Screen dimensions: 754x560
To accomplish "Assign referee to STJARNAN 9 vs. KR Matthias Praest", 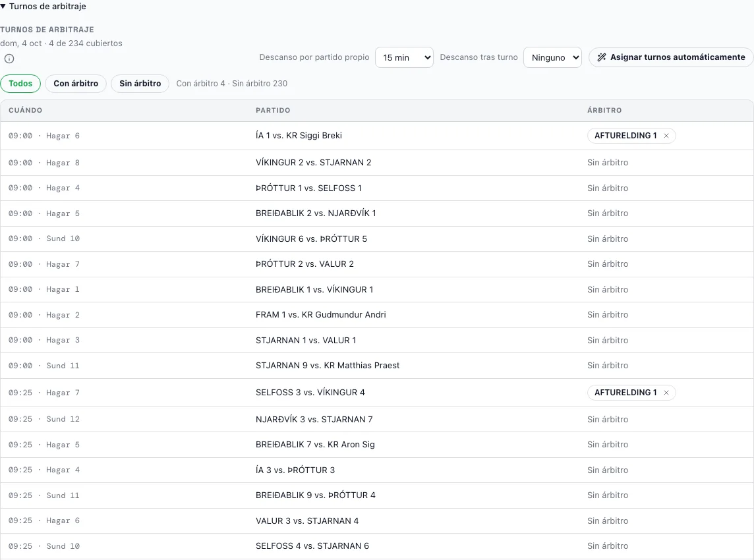I will (x=608, y=366).
